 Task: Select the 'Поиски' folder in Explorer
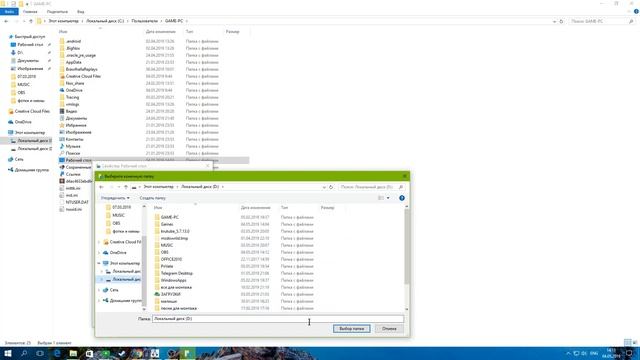[73, 153]
